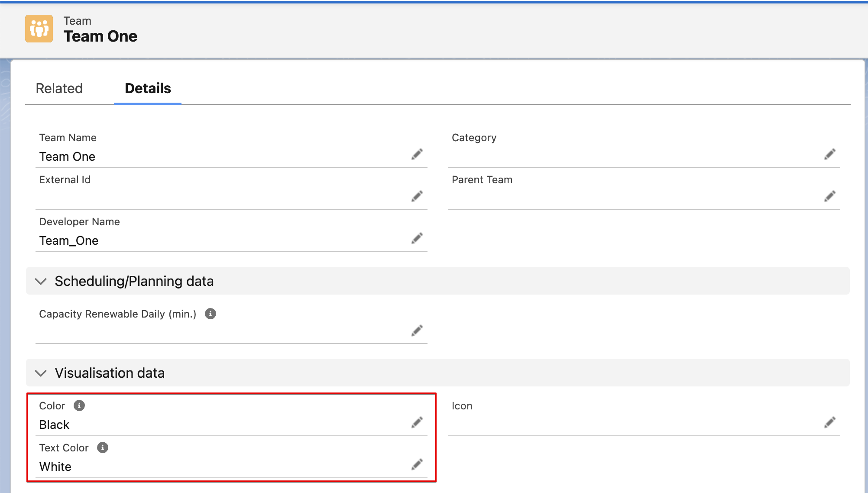868x493 pixels.
Task: Collapse the Visualisation data section chevron
Action: point(41,373)
